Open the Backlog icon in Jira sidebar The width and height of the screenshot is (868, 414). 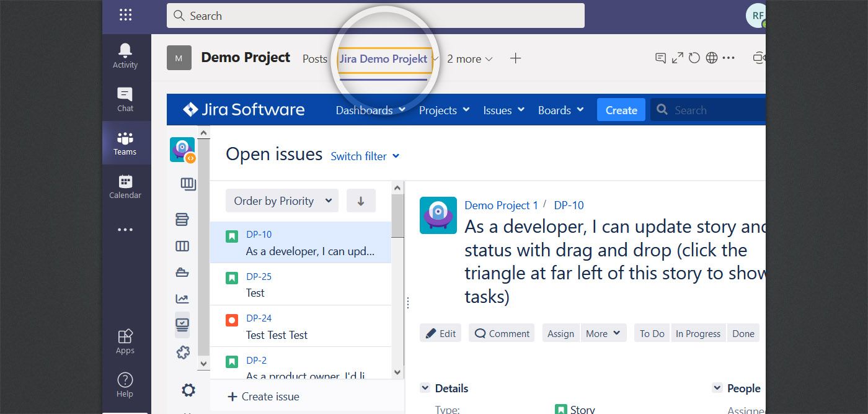click(x=182, y=219)
